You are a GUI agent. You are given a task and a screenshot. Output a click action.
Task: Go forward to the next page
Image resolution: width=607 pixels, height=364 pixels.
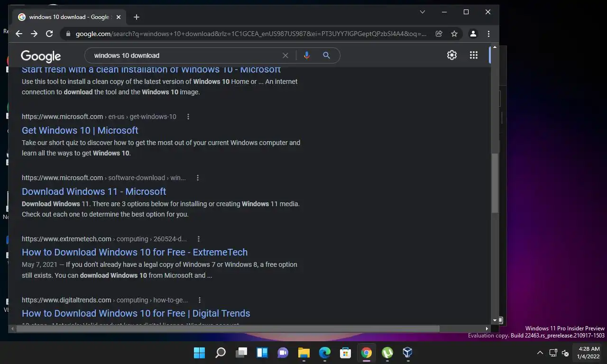[34, 34]
